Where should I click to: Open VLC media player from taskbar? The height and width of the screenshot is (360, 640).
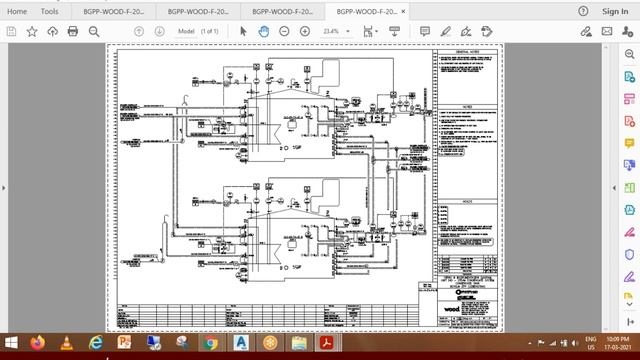pyautogui.click(x=67, y=343)
